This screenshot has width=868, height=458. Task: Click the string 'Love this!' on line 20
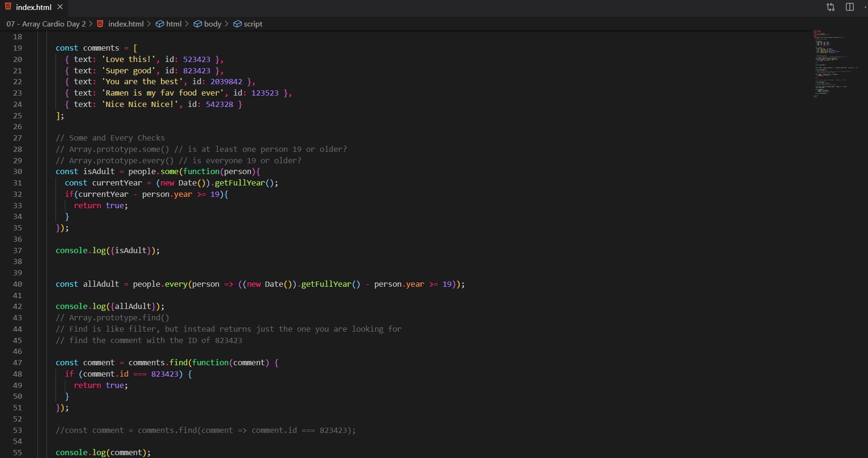129,59
